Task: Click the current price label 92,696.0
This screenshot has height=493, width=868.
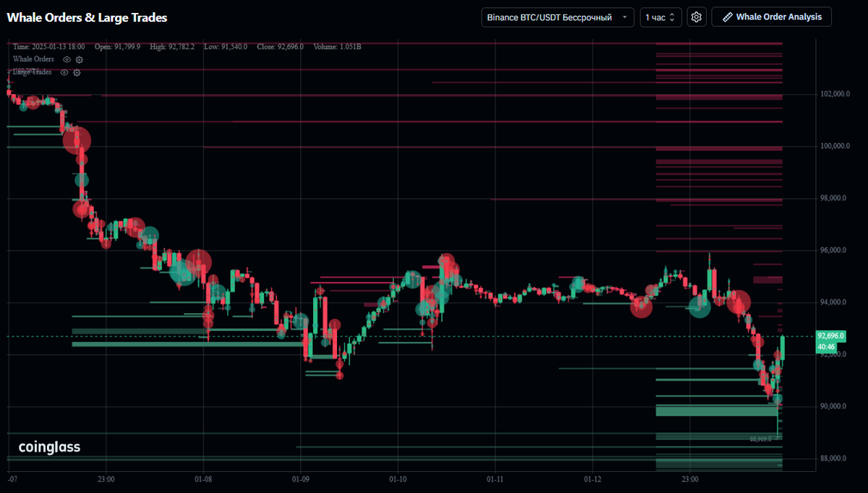Action: click(x=832, y=336)
